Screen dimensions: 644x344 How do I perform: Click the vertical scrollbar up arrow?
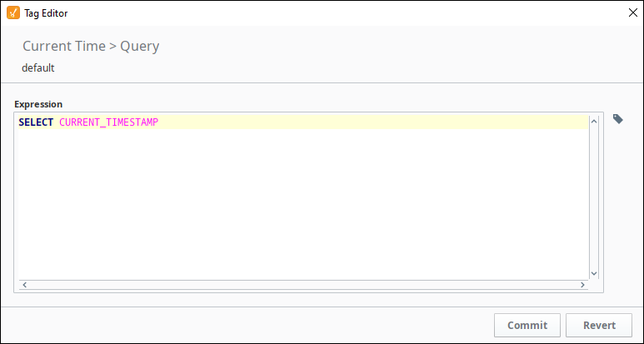click(594, 122)
